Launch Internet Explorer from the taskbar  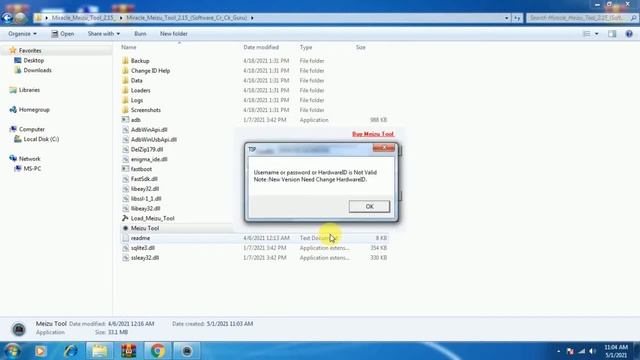(71, 351)
